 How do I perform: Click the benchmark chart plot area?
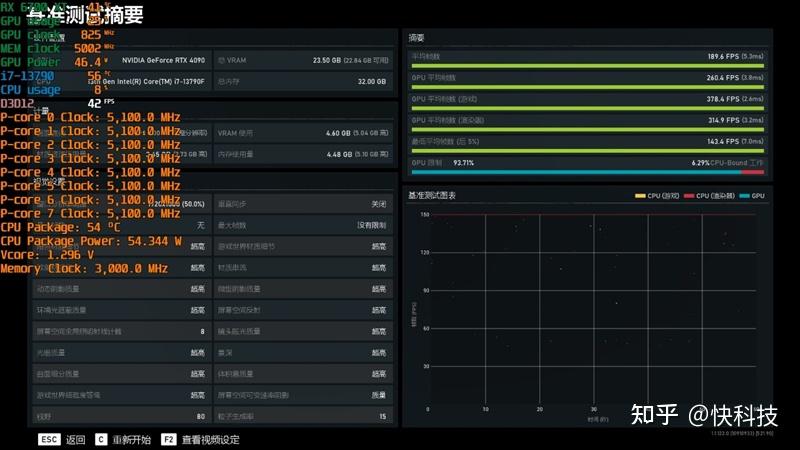click(x=594, y=311)
